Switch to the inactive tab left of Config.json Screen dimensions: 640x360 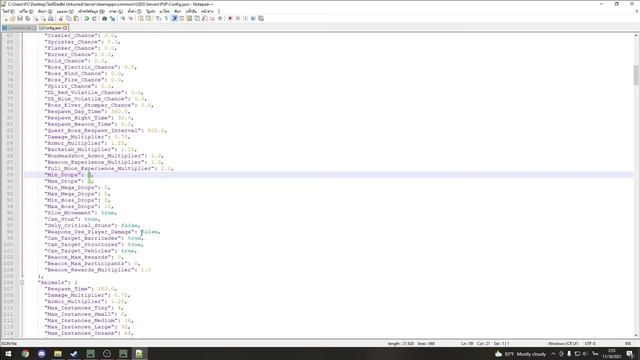19,28
